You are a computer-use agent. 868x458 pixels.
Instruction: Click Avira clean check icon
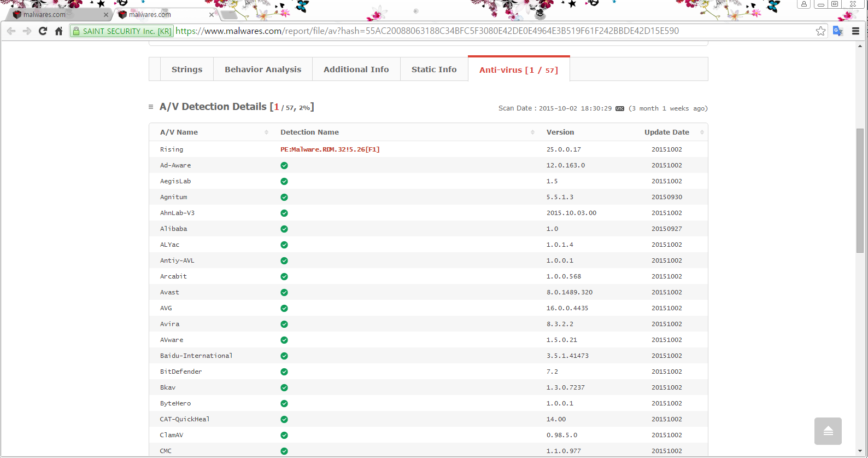tap(284, 324)
